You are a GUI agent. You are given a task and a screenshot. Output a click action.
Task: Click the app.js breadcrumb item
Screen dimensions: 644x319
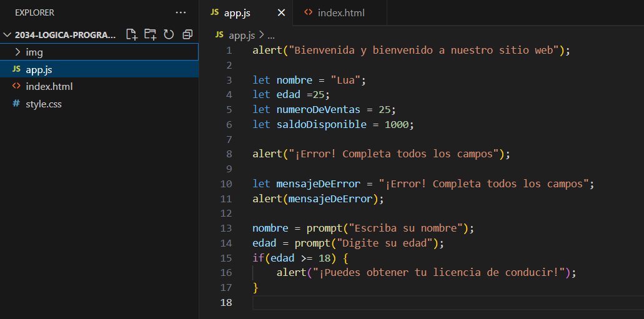click(242, 36)
